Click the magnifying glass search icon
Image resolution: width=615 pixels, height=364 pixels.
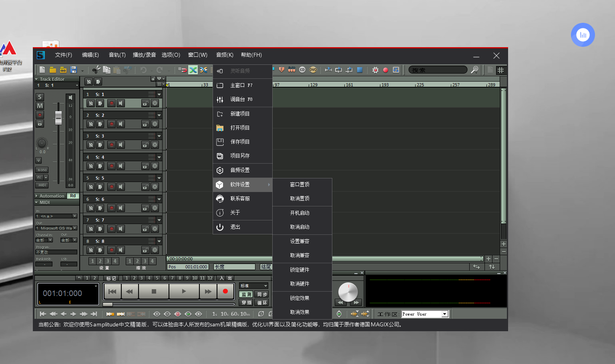(474, 70)
